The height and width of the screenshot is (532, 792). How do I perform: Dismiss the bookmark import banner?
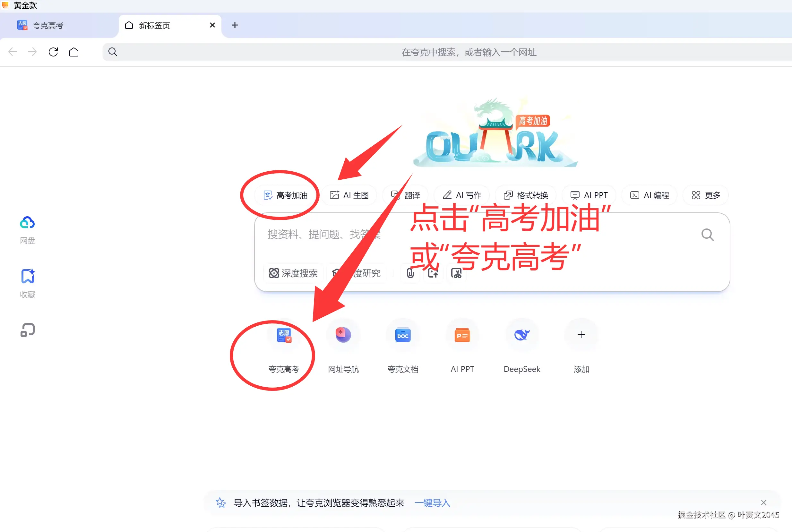[x=763, y=502]
